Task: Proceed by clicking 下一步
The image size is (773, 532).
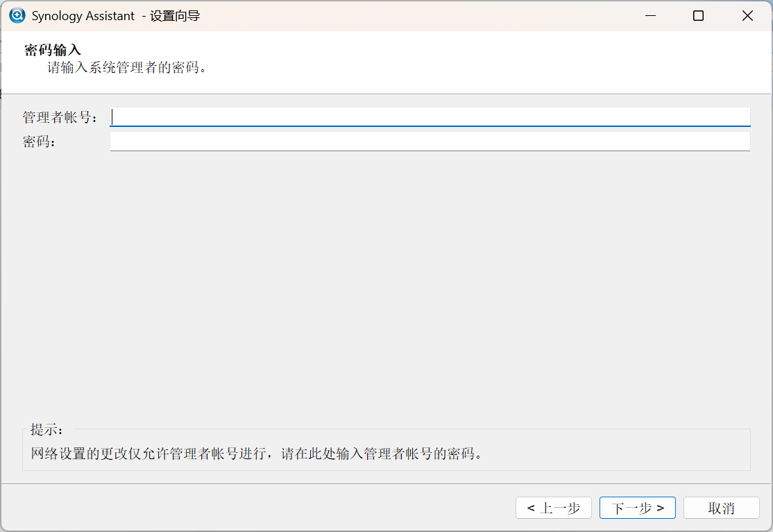Action: point(637,508)
